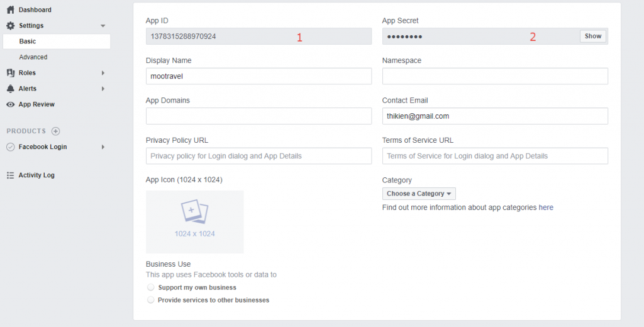Click the Alerts bell icon
The image size is (644, 327).
[x=10, y=88]
